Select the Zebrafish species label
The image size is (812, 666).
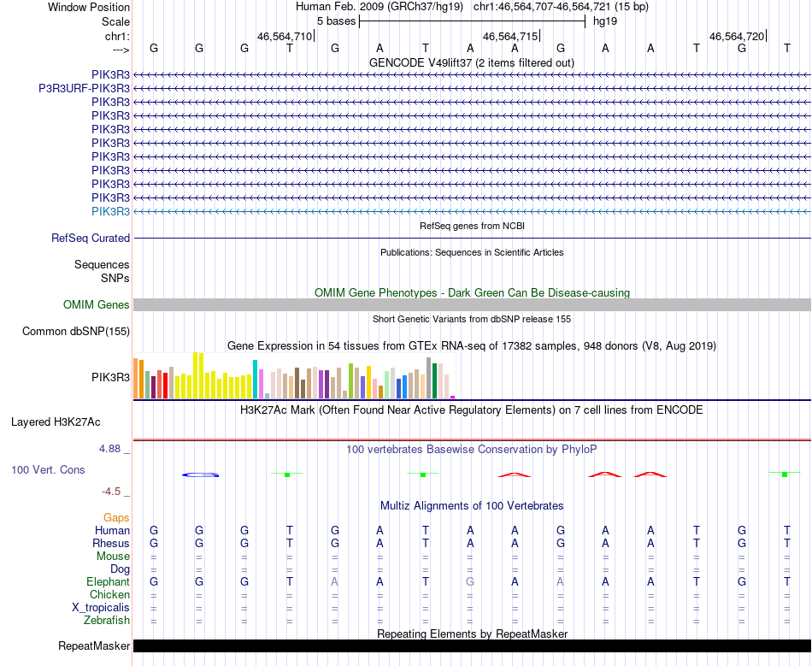tap(107, 621)
